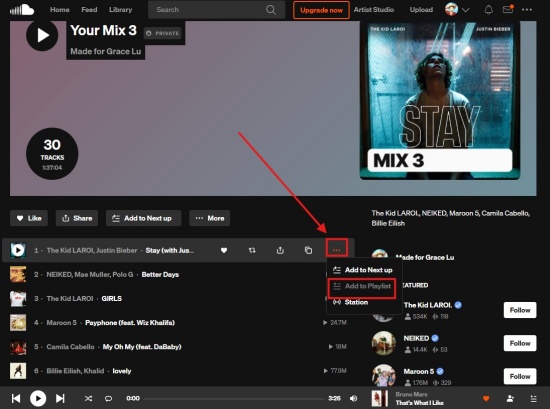The image size is (550, 409).
Task: Click the GIRLS track artwork
Action: (x=18, y=299)
